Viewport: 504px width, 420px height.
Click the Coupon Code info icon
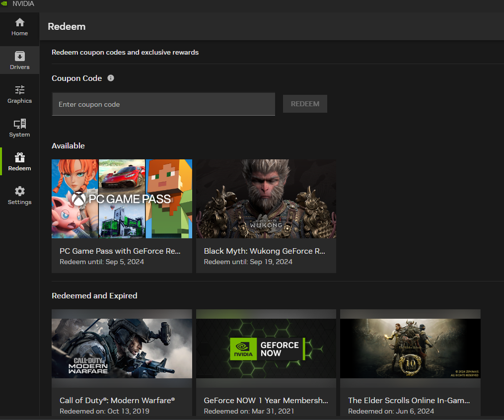[x=111, y=78]
